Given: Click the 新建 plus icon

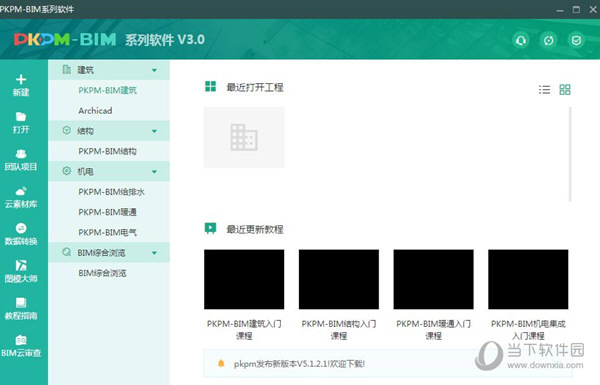Looking at the screenshot, I should click(21, 79).
